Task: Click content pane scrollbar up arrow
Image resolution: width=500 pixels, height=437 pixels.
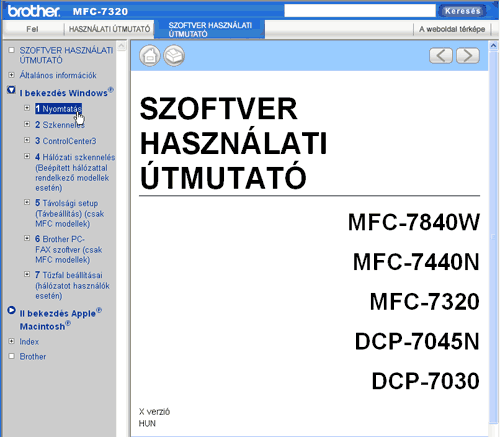Action: click(493, 46)
